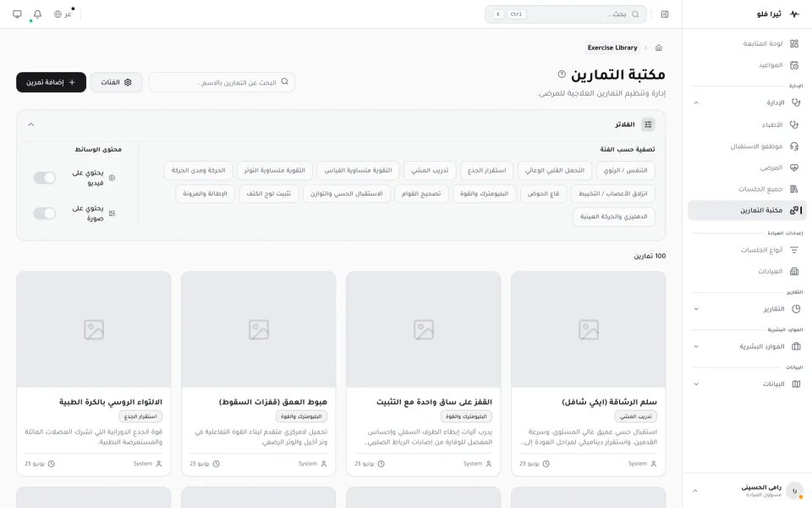
Task: Open جميع الجلسات in sidebar
Action: [x=747, y=189]
